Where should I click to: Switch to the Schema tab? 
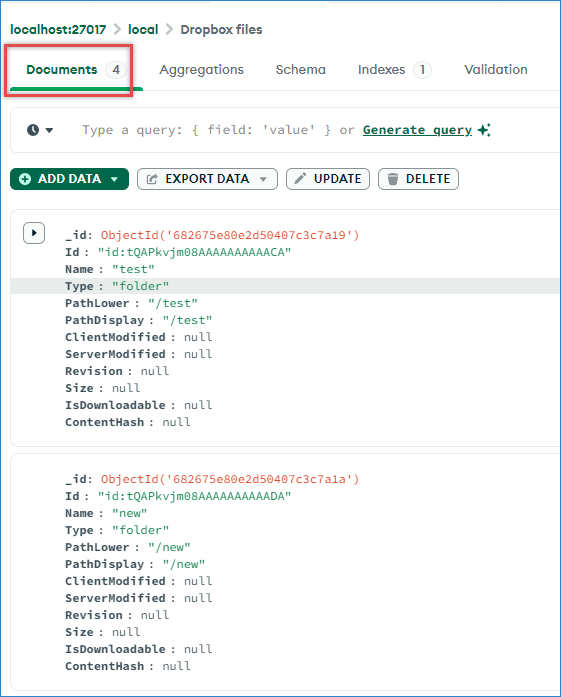click(301, 69)
